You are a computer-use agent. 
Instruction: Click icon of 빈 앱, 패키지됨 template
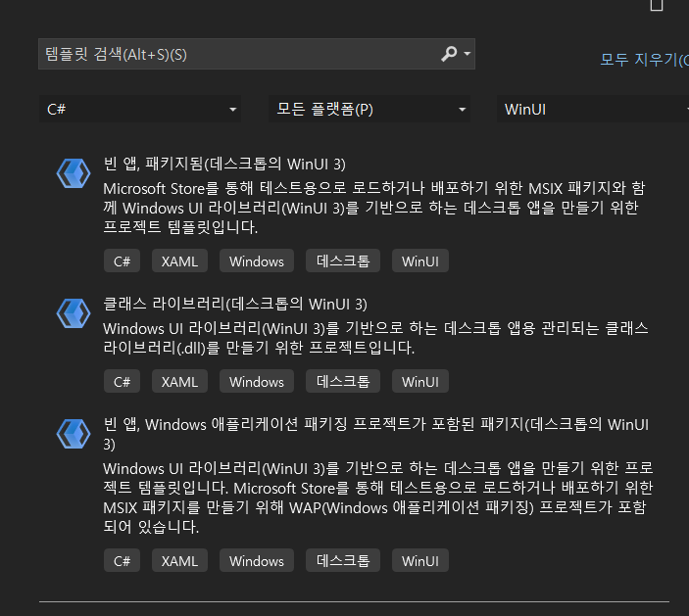coord(74,173)
